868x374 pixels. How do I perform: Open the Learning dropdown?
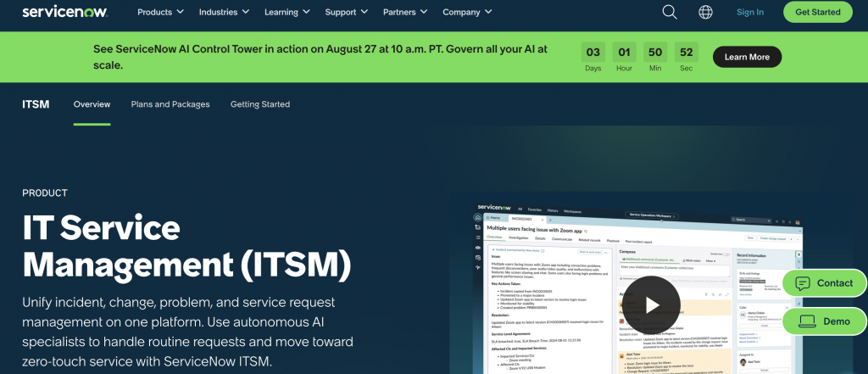pos(287,12)
